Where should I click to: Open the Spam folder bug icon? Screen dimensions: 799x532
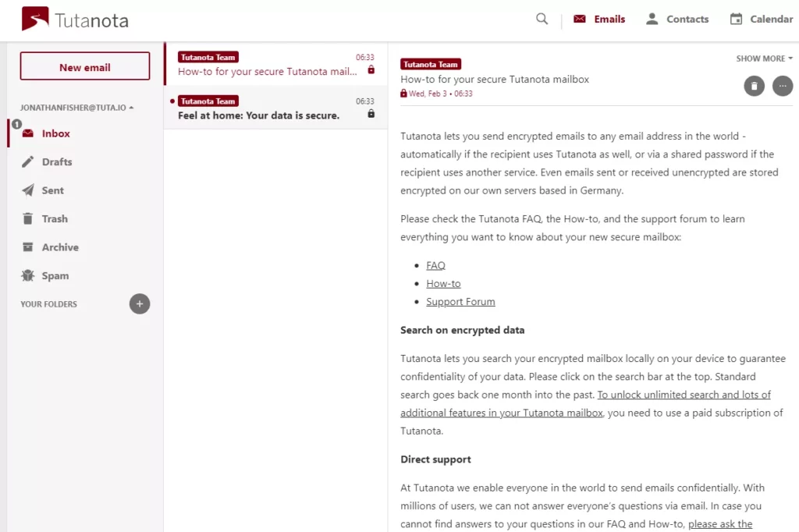28,276
